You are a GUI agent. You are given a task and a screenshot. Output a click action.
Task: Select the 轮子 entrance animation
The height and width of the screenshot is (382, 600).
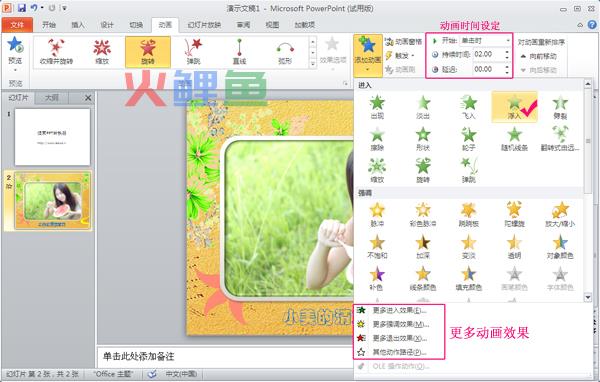[x=469, y=139]
